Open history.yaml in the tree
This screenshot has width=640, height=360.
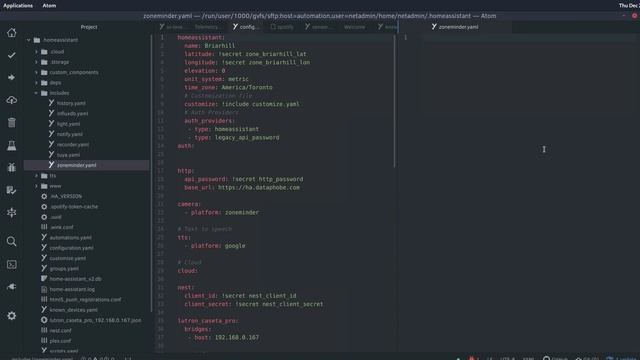tap(71, 103)
